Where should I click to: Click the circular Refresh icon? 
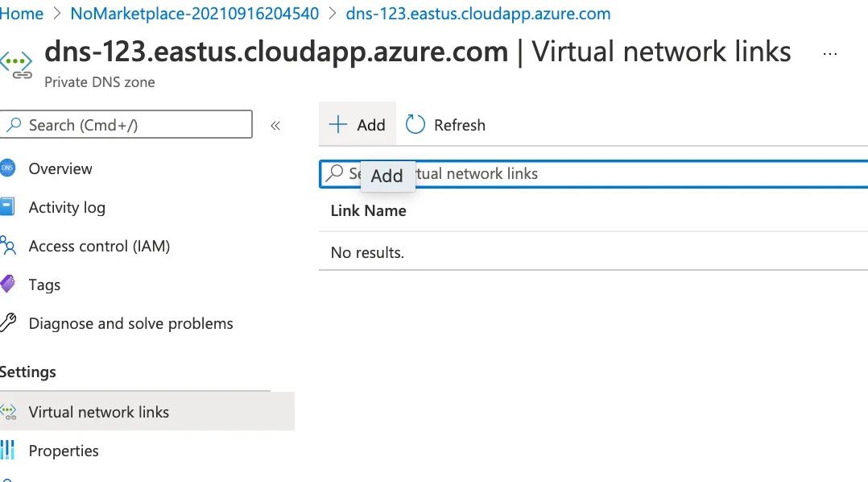[415, 125]
